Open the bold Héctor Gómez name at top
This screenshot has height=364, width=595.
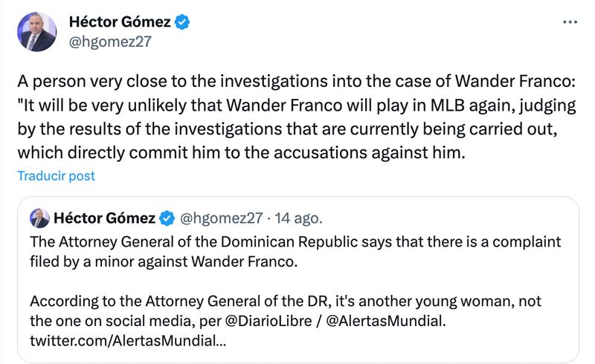point(120,23)
